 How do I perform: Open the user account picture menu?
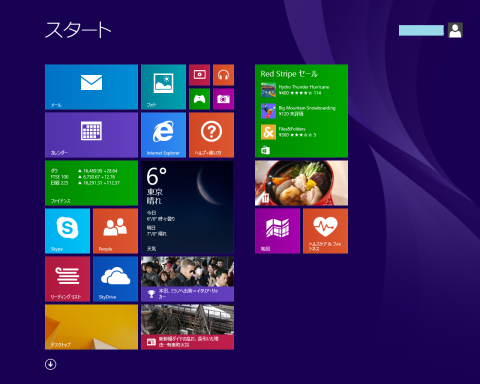pos(455,30)
